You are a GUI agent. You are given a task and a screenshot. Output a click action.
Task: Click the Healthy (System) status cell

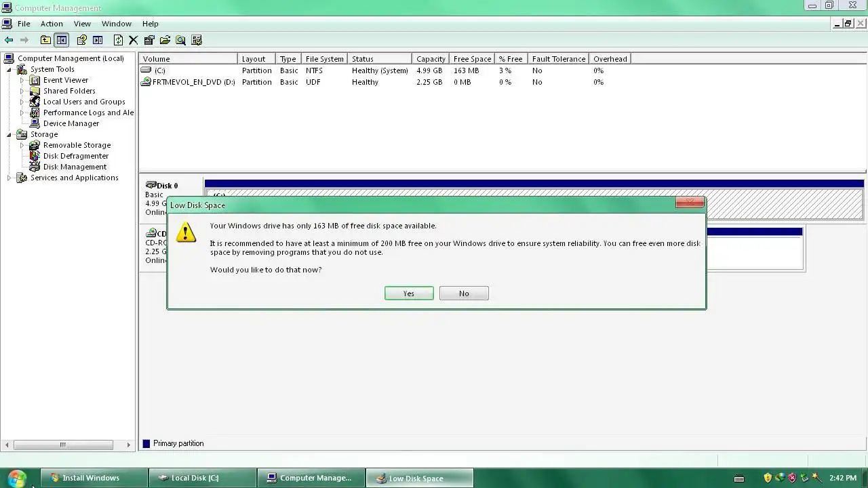click(x=380, y=70)
